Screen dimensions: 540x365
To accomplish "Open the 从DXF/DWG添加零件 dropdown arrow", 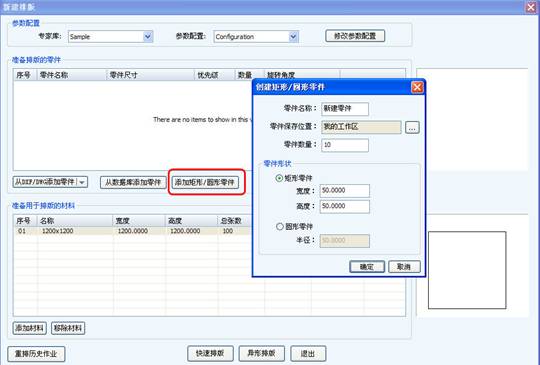I will [x=82, y=182].
